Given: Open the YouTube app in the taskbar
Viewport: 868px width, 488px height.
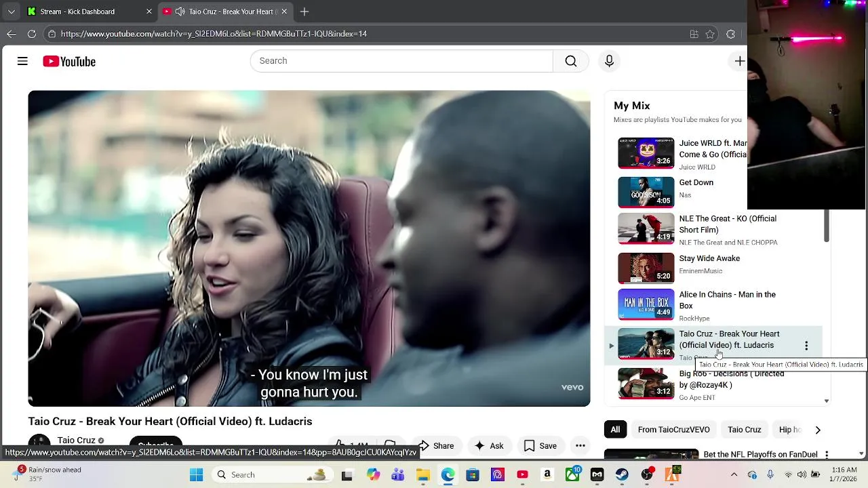Looking at the screenshot, I should (522, 475).
